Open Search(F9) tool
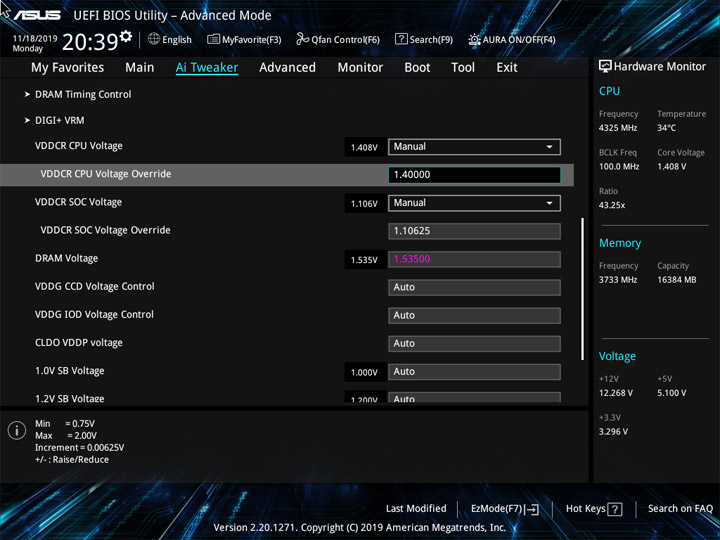 click(424, 39)
